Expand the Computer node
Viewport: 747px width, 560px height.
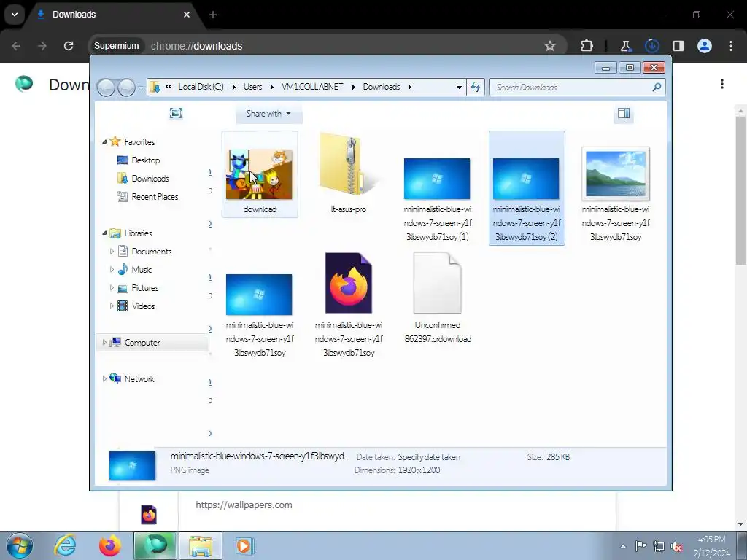click(x=104, y=343)
